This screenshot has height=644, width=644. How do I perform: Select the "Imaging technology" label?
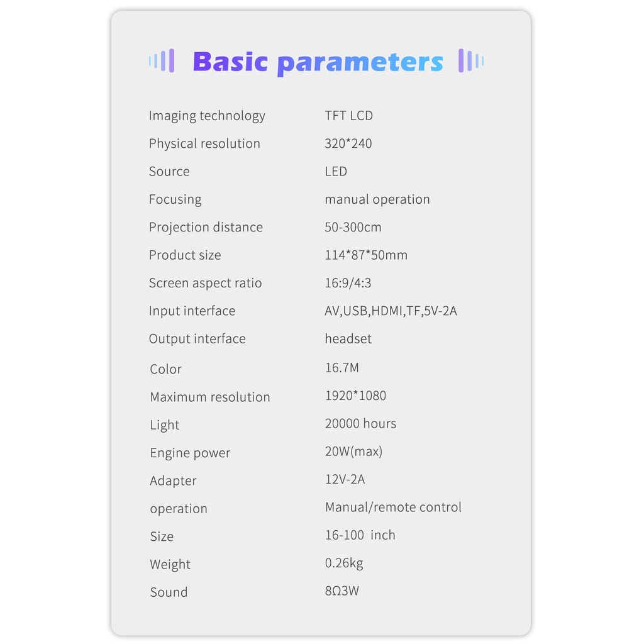(x=207, y=116)
